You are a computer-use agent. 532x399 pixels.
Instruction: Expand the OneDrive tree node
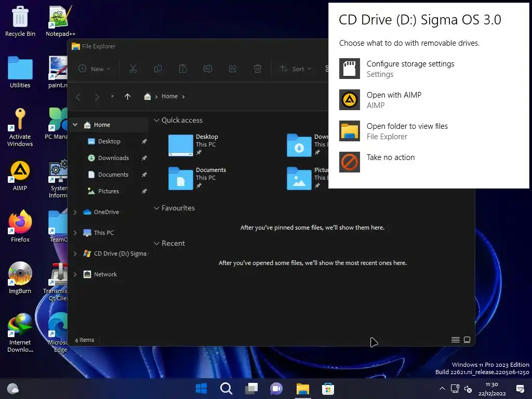pos(75,212)
